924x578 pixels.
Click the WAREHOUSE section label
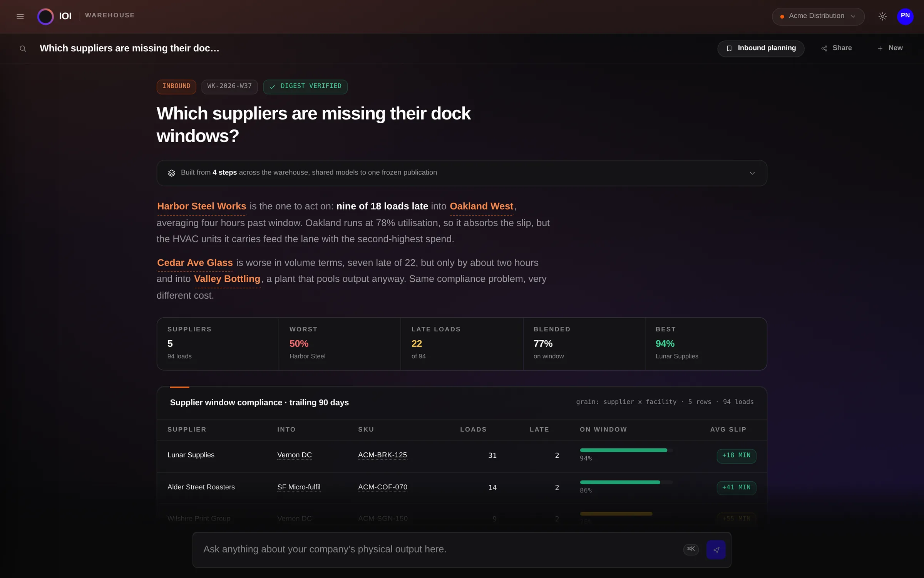pos(110,15)
